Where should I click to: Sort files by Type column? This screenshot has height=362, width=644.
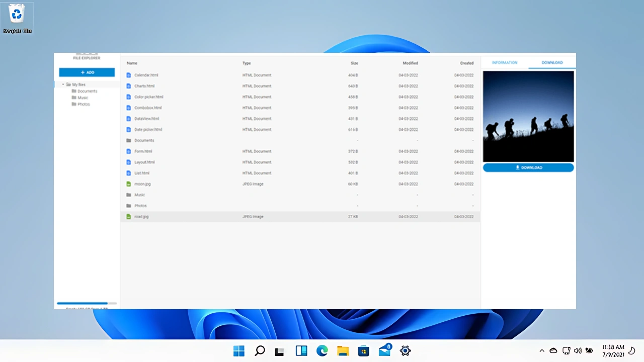point(247,63)
